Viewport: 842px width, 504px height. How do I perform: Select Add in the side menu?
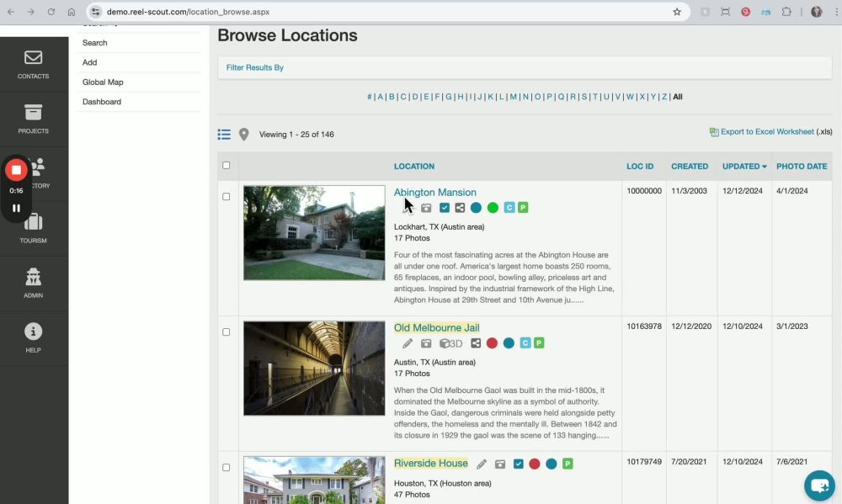90,62
